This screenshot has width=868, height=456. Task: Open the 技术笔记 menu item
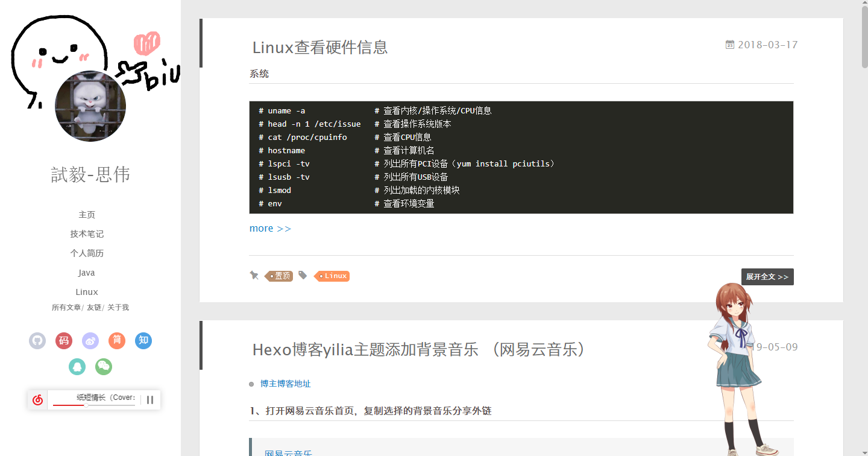[x=86, y=233]
